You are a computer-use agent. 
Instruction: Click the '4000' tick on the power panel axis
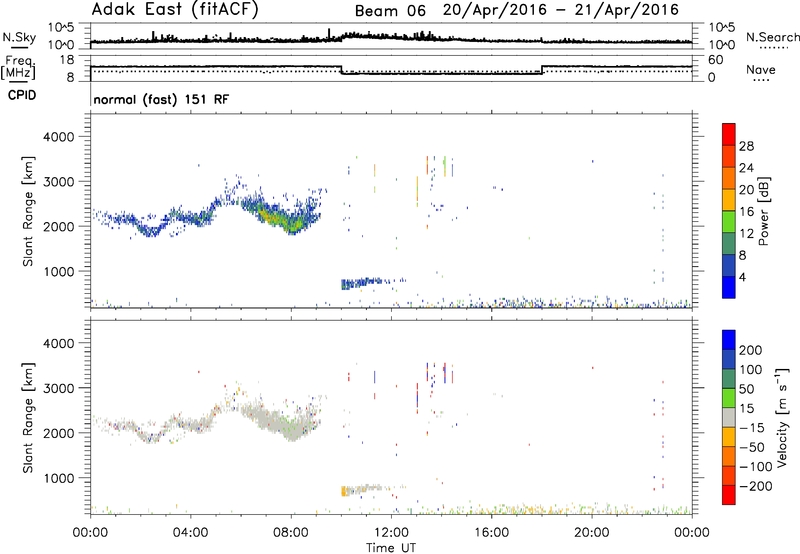[x=58, y=137]
